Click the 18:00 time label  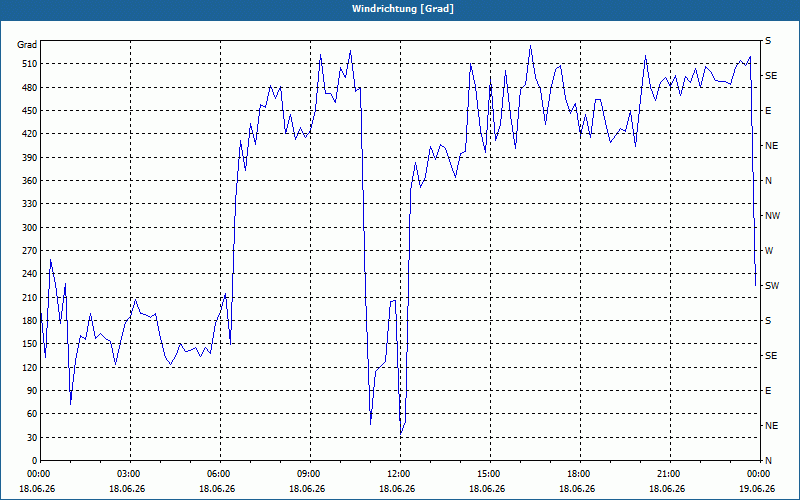tap(580, 473)
